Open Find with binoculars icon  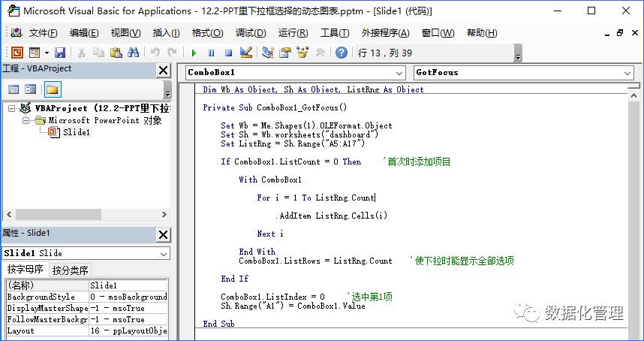tap(133, 53)
